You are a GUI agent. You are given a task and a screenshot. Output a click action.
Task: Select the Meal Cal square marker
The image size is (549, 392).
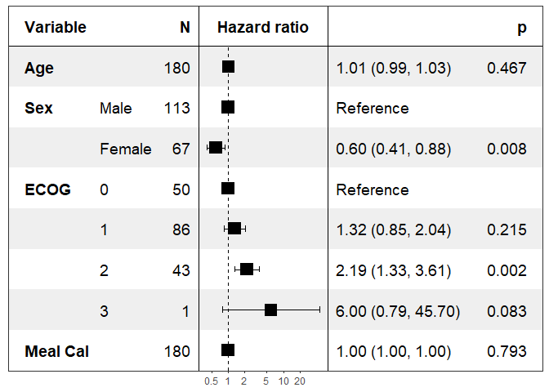[228, 350]
